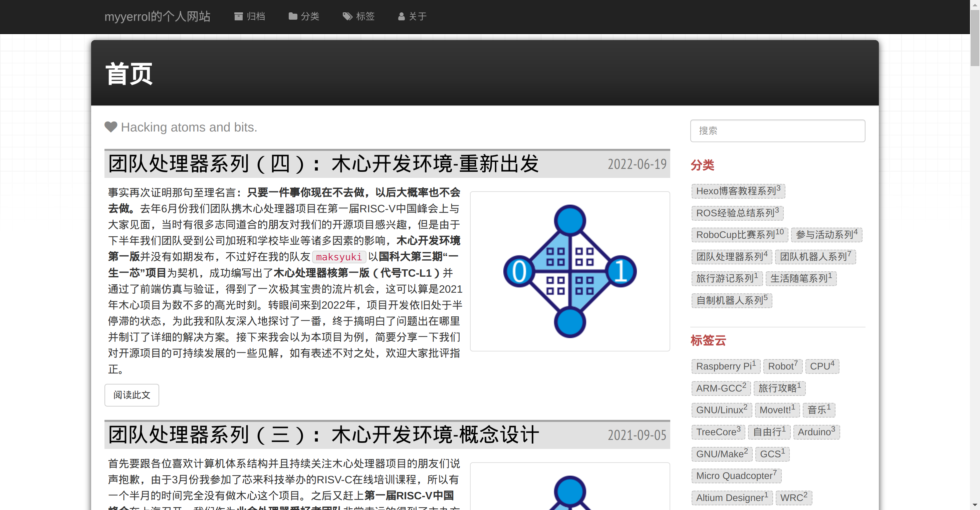
Task: Click the 旅行攻略 tag
Action: (779, 388)
